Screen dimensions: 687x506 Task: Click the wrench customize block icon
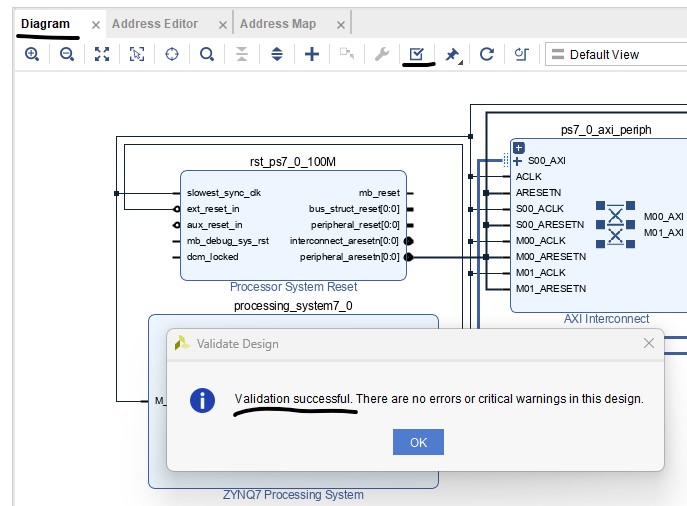pos(381,54)
